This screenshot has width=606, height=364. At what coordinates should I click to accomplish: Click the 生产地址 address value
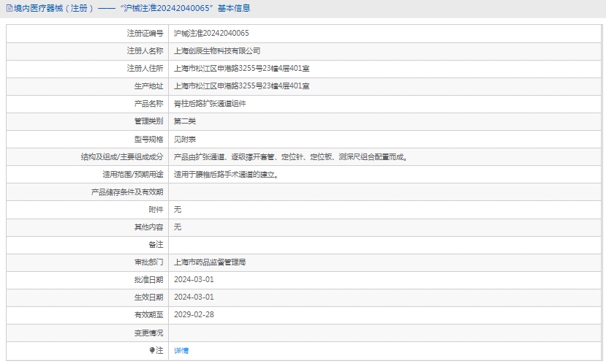click(241, 86)
